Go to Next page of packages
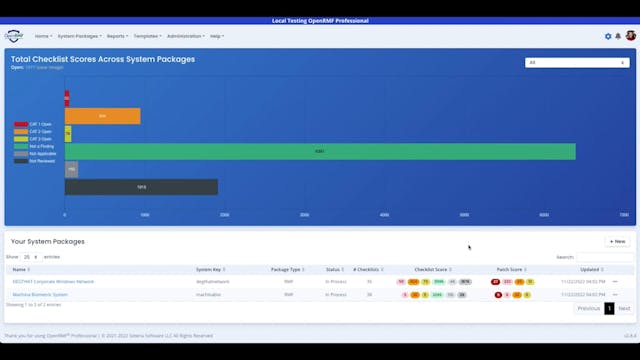 tap(624, 308)
